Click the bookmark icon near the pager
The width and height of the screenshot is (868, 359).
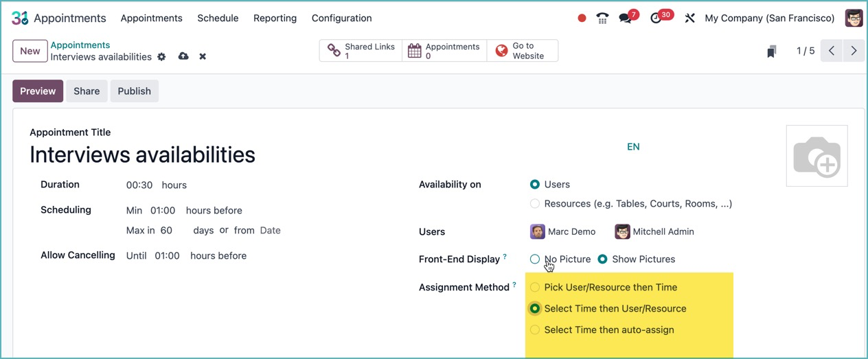point(772,51)
